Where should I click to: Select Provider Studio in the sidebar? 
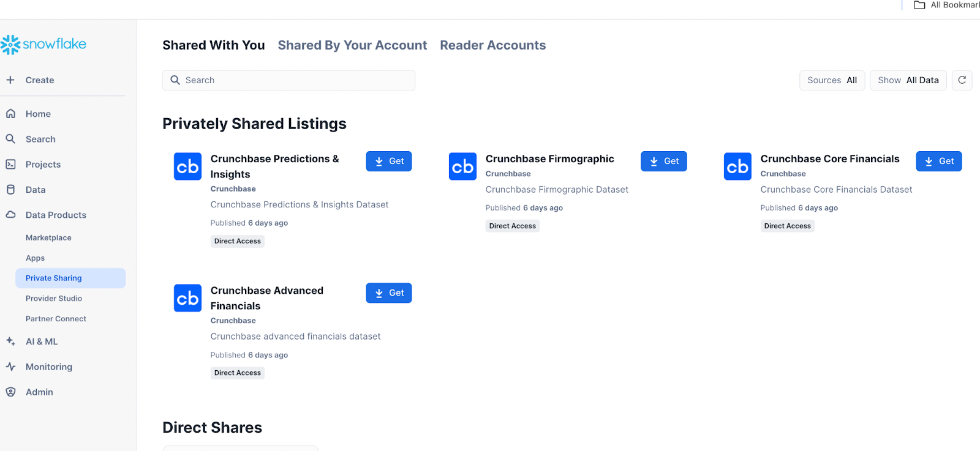click(54, 299)
